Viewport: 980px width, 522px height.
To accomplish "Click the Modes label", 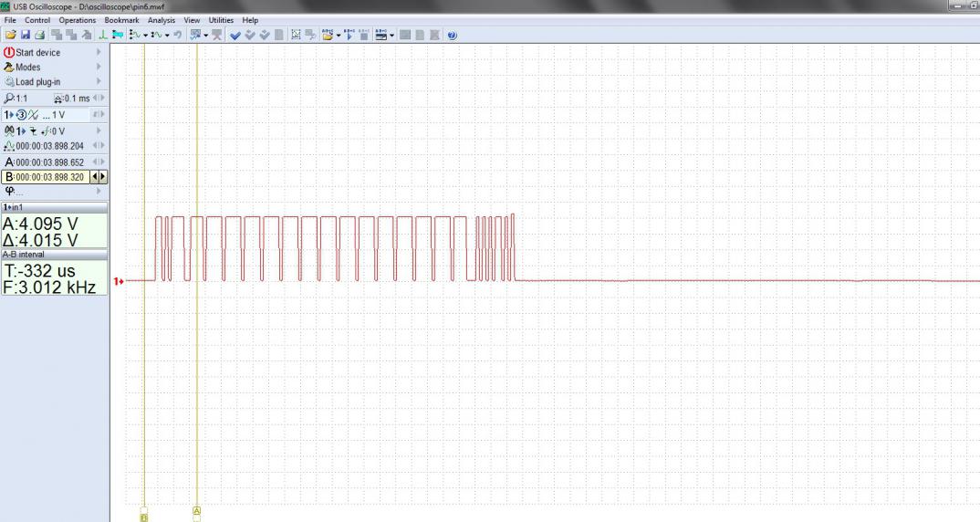I will 28,67.
